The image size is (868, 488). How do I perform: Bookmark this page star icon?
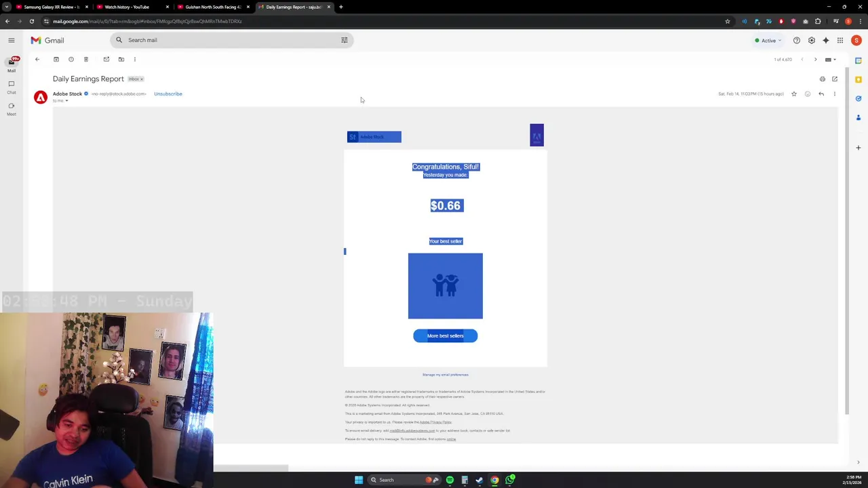[x=728, y=21]
